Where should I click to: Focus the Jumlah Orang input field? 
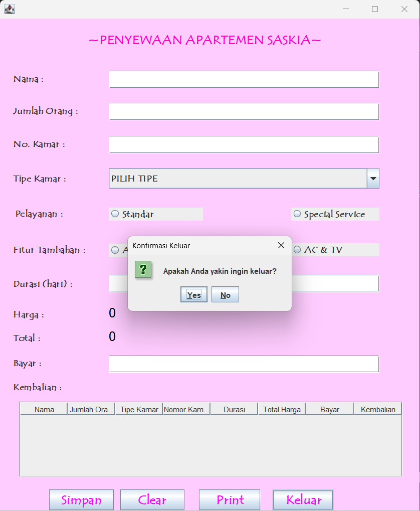point(244,111)
